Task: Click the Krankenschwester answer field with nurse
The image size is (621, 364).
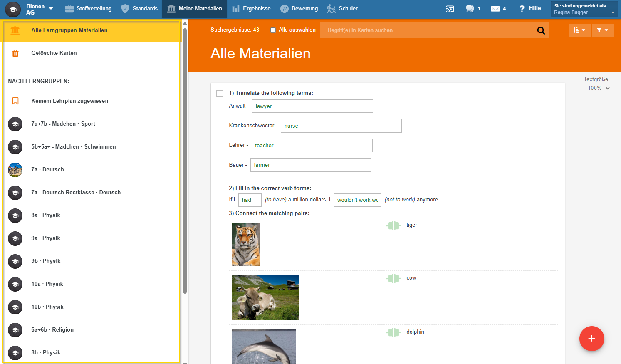Action: pyautogui.click(x=341, y=126)
